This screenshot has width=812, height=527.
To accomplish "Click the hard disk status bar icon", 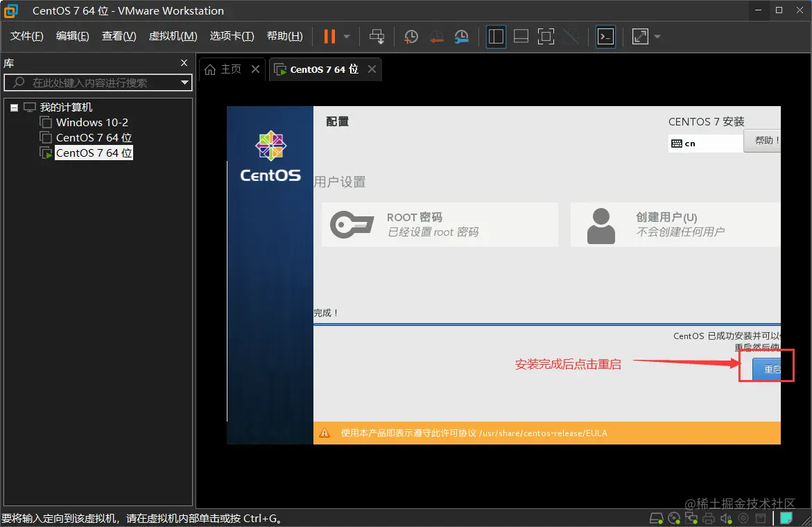I will click(x=656, y=518).
